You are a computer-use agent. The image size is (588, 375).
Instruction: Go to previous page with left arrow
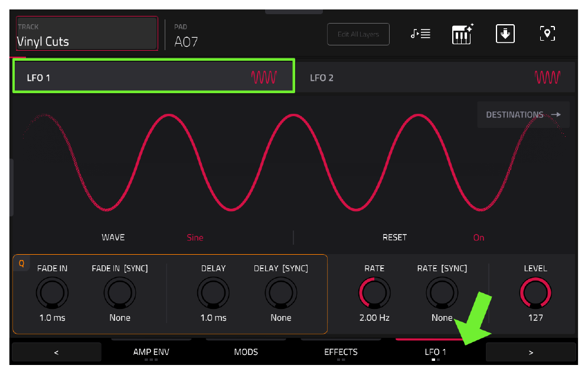click(x=56, y=352)
